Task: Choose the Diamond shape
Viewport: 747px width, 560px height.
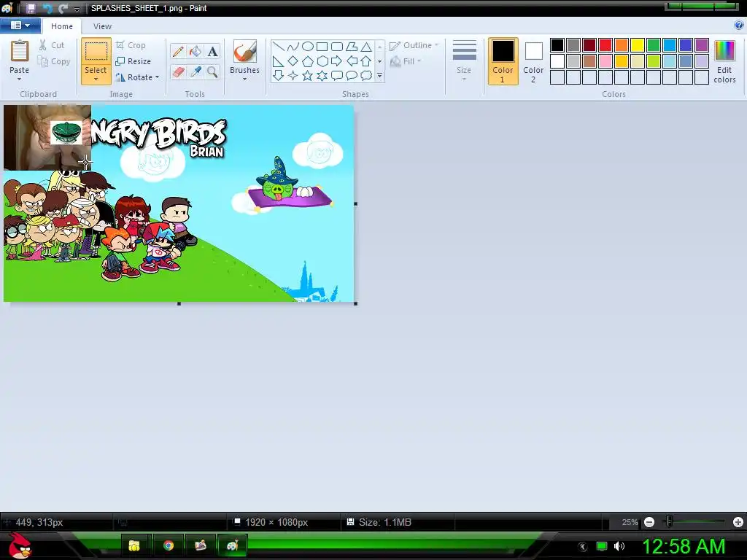Action: click(x=293, y=61)
